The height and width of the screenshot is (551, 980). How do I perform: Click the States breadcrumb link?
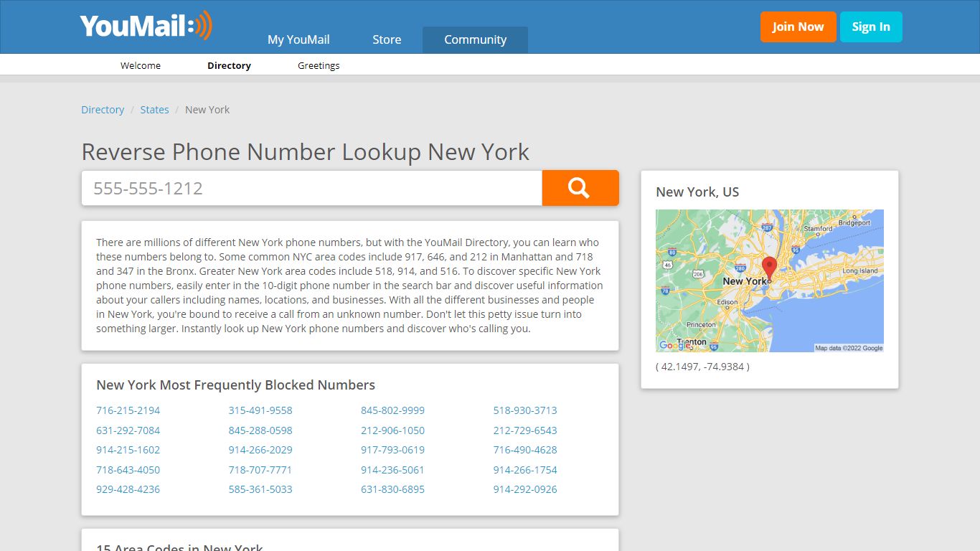(x=154, y=110)
